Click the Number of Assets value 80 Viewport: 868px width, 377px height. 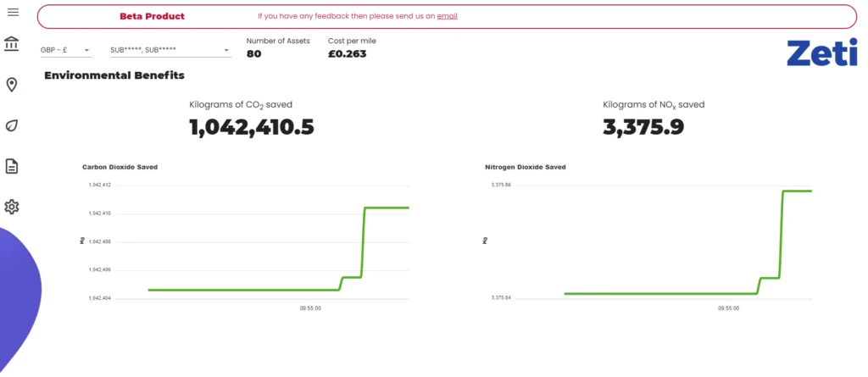click(254, 54)
